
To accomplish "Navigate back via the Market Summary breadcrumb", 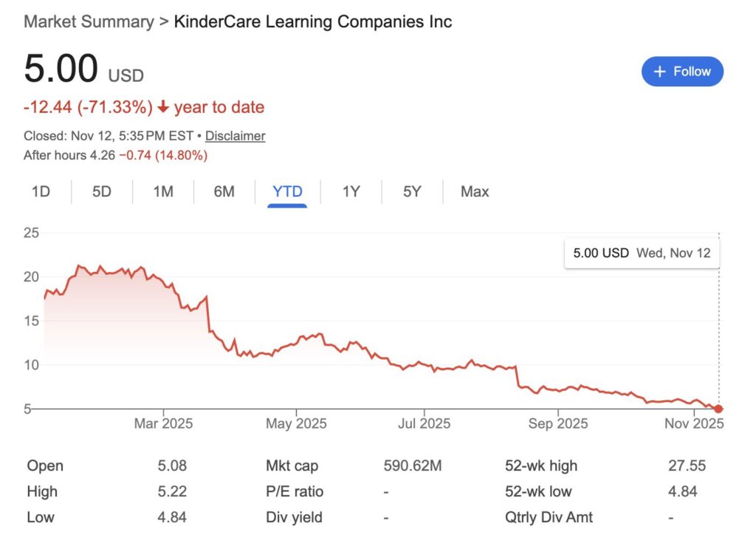I will (88, 21).
